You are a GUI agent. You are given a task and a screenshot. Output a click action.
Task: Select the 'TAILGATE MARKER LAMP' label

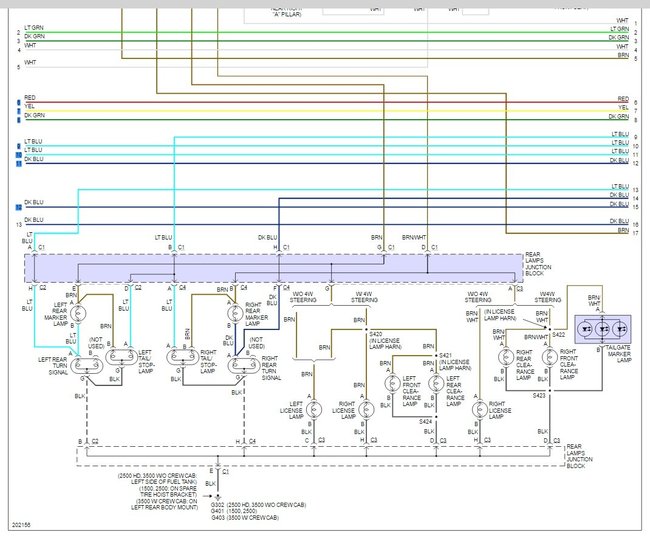[x=619, y=354]
